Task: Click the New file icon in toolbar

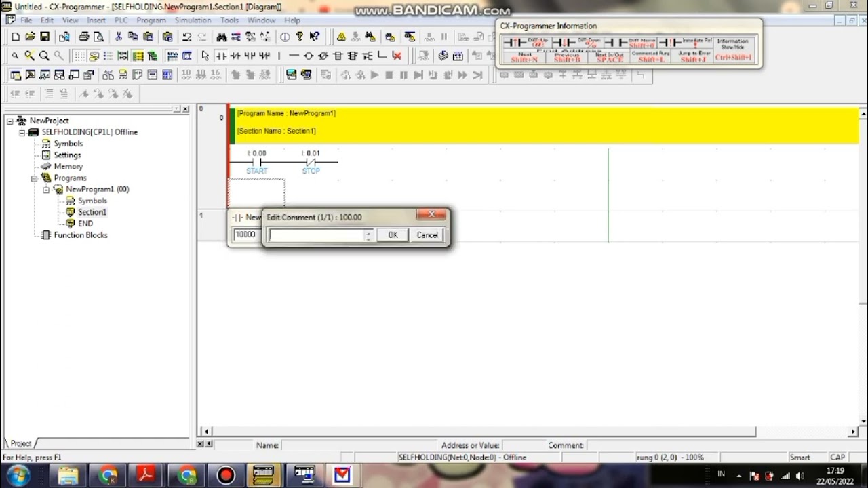Action: click(15, 37)
